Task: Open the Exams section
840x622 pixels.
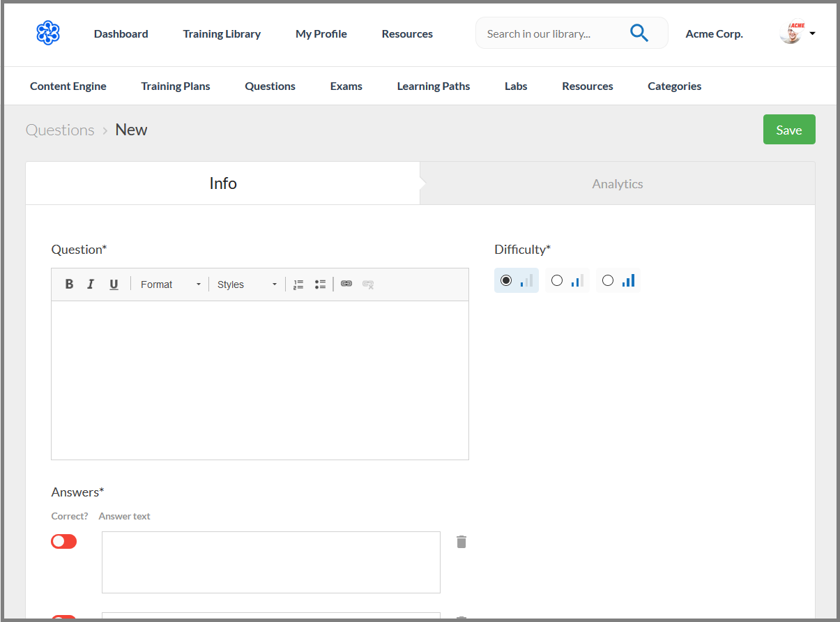Action: pos(346,86)
